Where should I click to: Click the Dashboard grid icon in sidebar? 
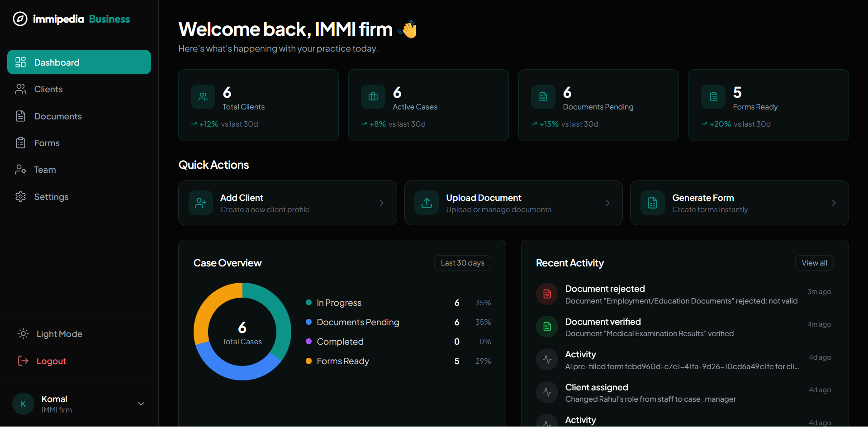pos(20,62)
